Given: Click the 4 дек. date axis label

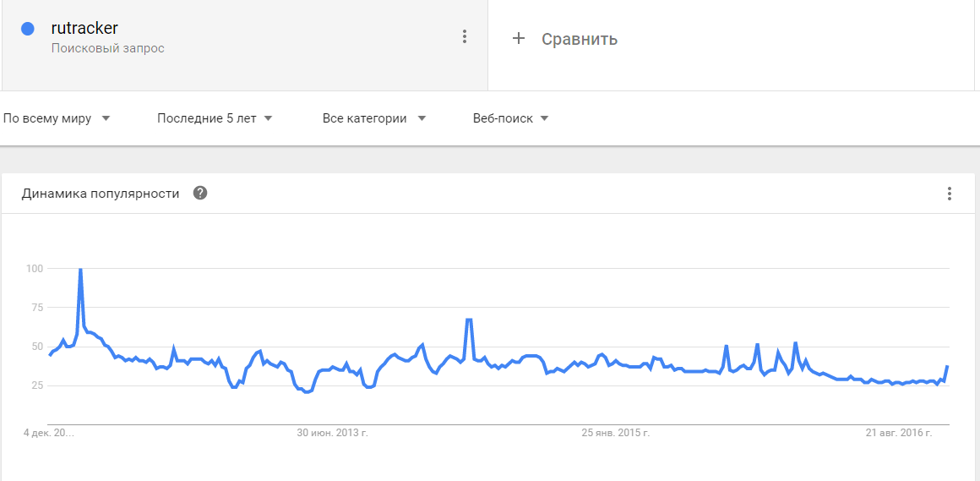Looking at the screenshot, I should click(51, 432).
